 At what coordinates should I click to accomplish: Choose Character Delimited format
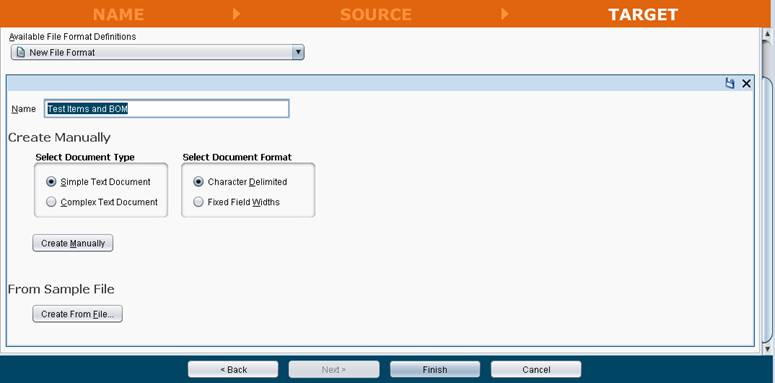198,182
